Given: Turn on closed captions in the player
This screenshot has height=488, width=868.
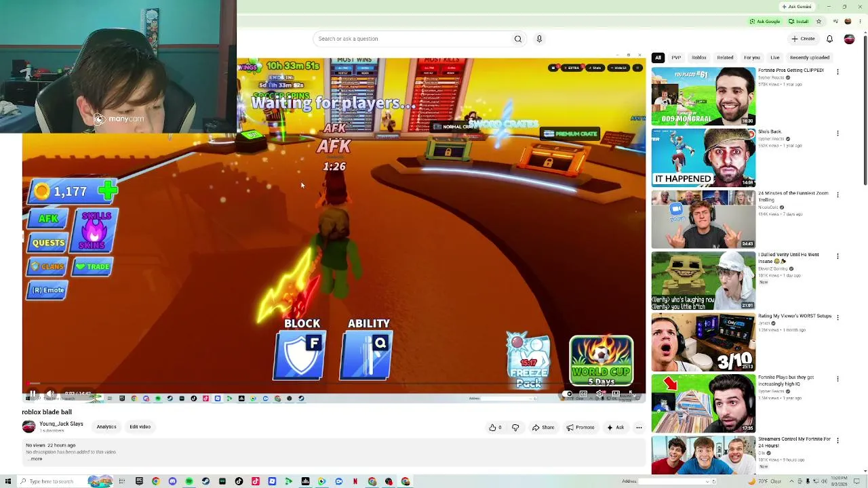Looking at the screenshot, I should (x=583, y=394).
